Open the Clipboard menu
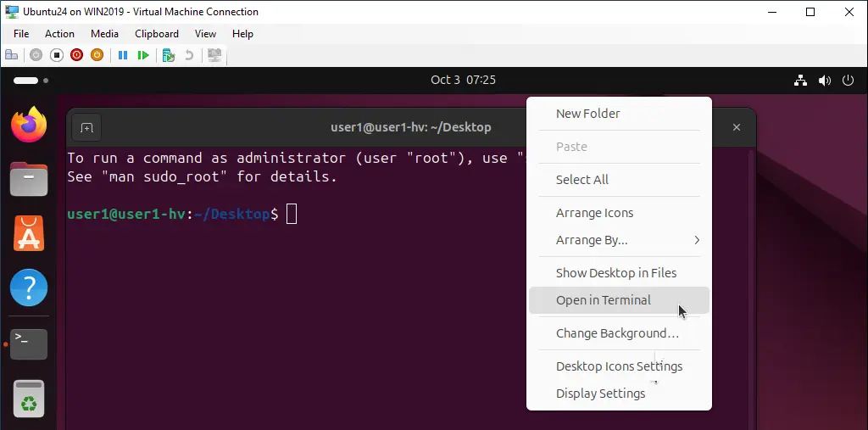The height and width of the screenshot is (430, 868). (157, 34)
